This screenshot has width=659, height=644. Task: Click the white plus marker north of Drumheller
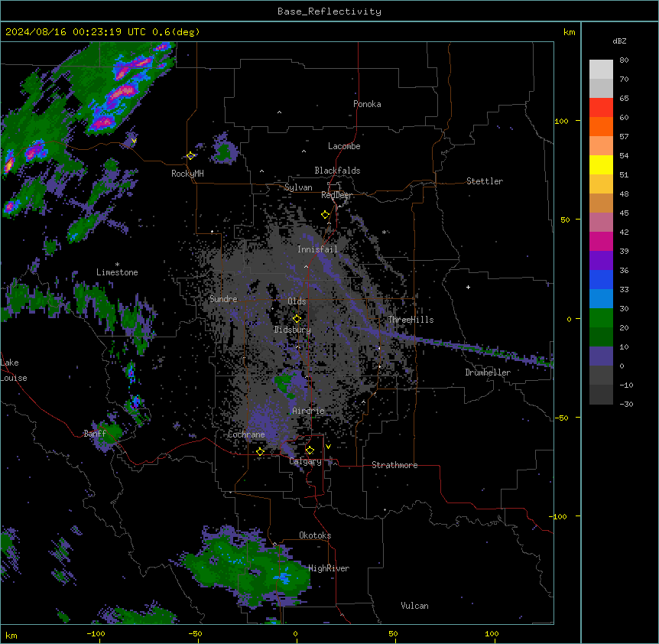(x=468, y=287)
